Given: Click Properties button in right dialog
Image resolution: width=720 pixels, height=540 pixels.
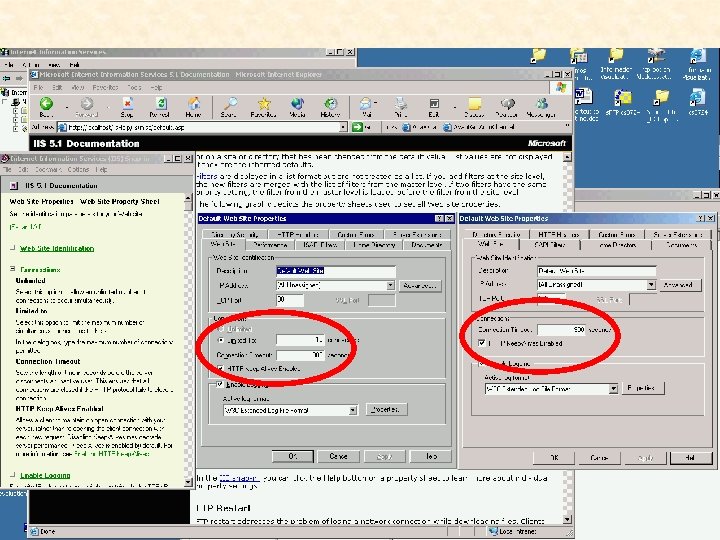Looking at the screenshot, I should coord(643,388).
